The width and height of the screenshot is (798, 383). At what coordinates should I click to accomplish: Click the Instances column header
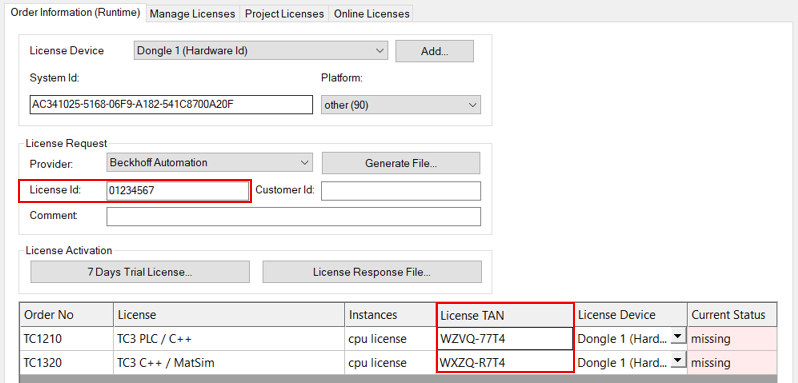[x=391, y=315]
